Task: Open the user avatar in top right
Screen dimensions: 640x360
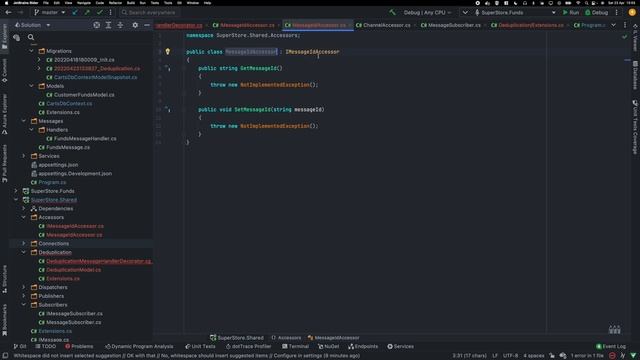Action: tap(632, 12)
